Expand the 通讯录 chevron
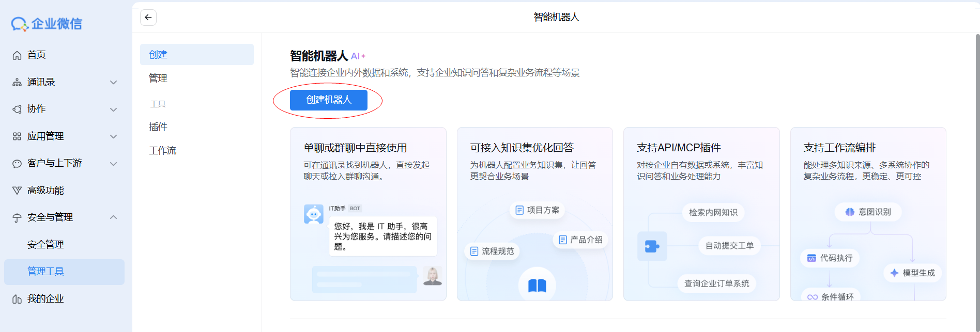980x332 pixels. (114, 82)
